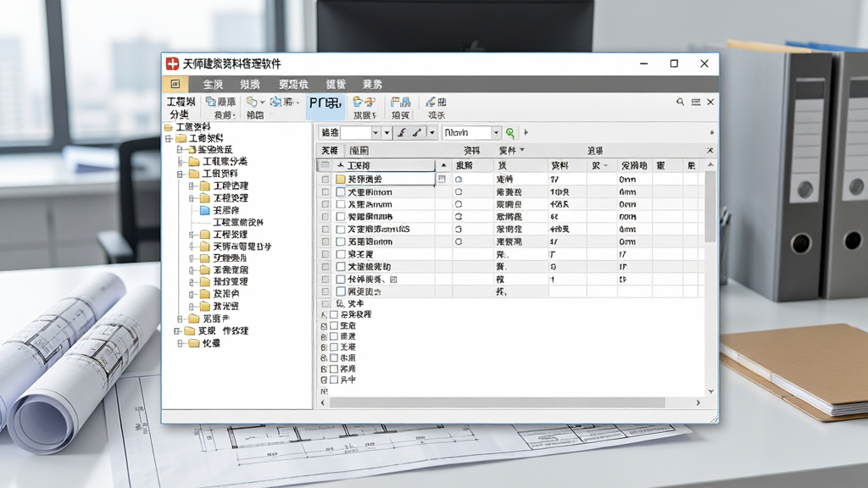Screen dimensions: 868x488
Task: Click the panel layout icon beside the toolbar magnifier
Action: [696, 103]
